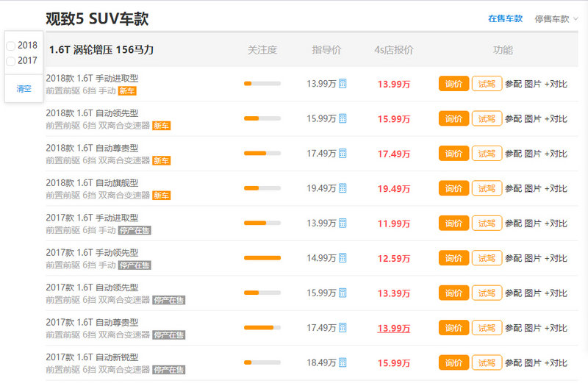Screen dimensions: 588x386
Task: Click 试驾 for 2017款 1.6T 自动领先型
Action: 487,293
